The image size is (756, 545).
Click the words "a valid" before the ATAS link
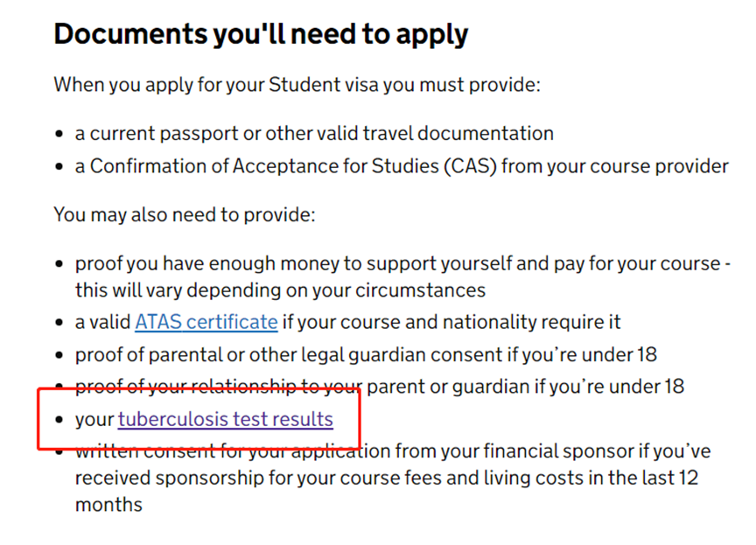click(102, 322)
